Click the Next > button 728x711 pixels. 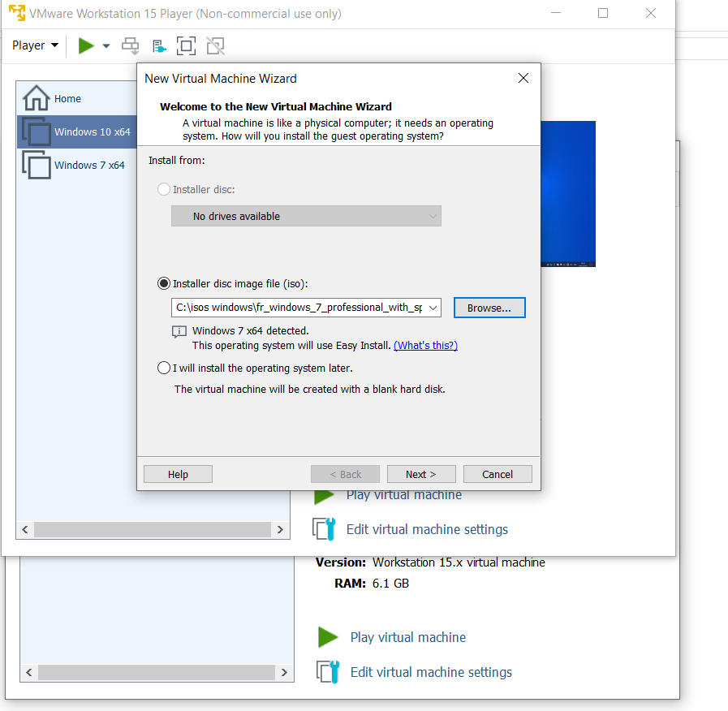(x=421, y=474)
